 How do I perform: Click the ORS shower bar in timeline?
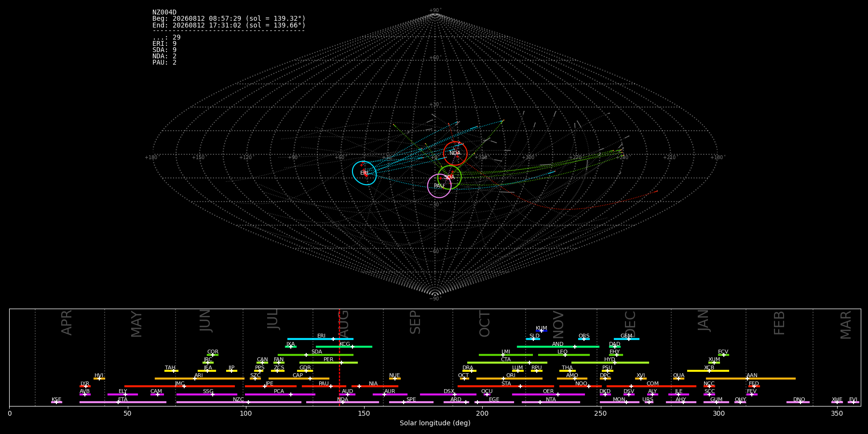[x=584, y=339]
